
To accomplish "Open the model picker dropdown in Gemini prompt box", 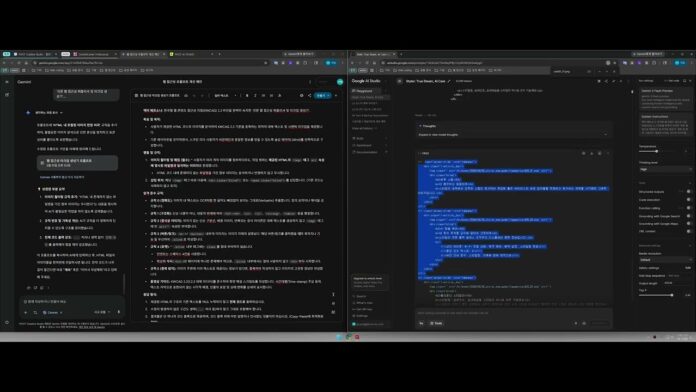I will coord(101,312).
